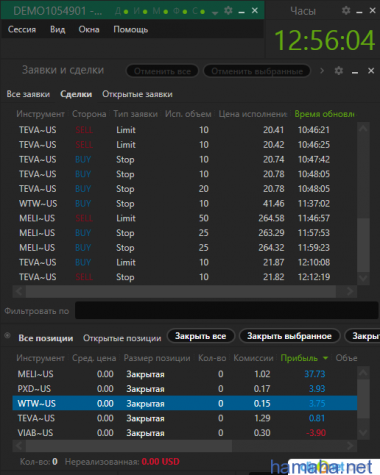Minimize the Часы clock panel
This screenshot has width=380, height=475.
tap(359, 12)
